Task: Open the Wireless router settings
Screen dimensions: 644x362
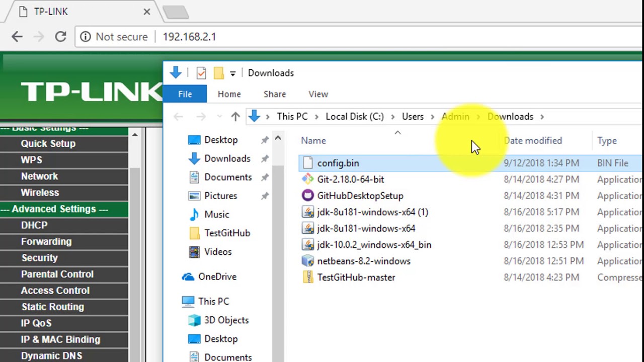Action: (40, 193)
